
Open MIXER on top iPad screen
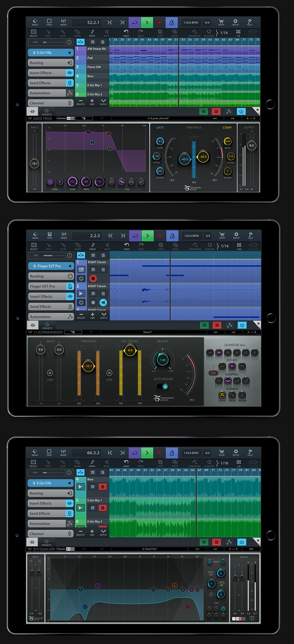(63, 23)
